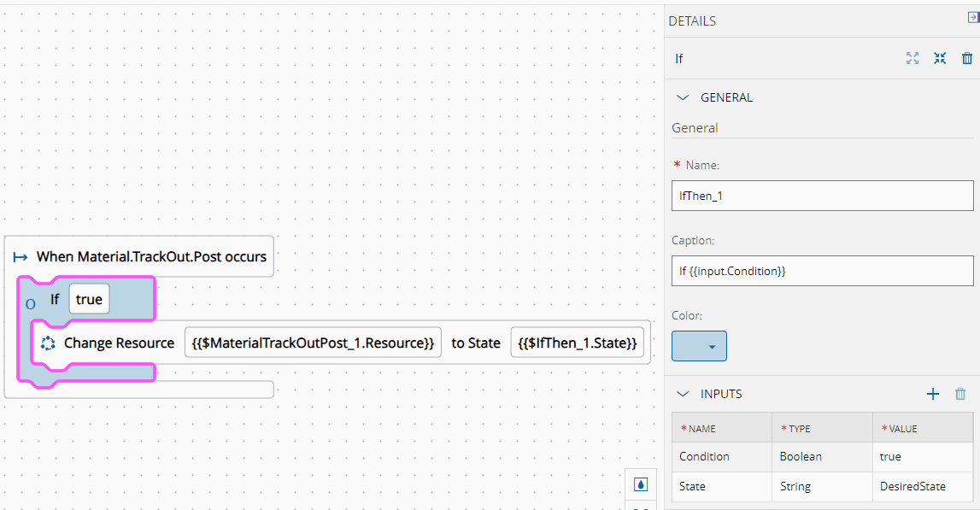Collapse the INPUTS section chevron

683,394
